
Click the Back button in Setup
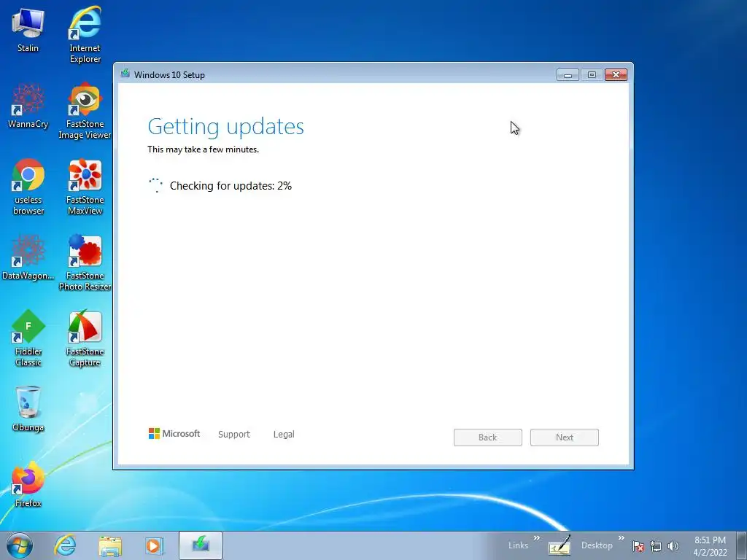pos(488,437)
